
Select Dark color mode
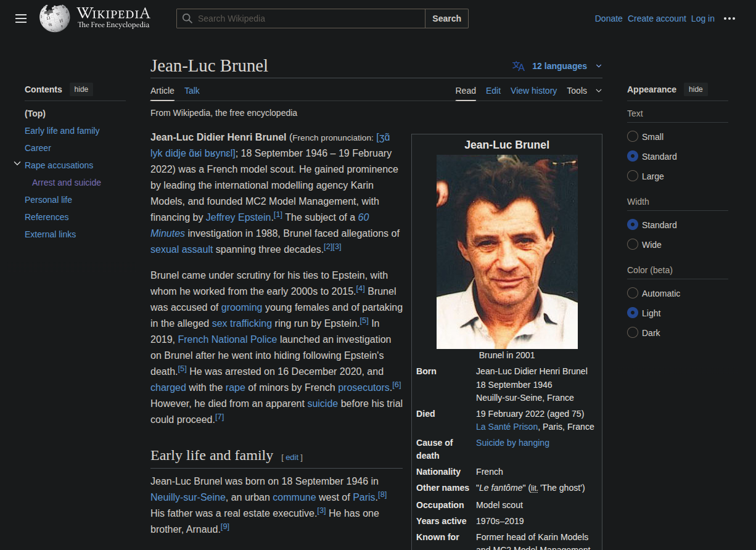coord(633,333)
